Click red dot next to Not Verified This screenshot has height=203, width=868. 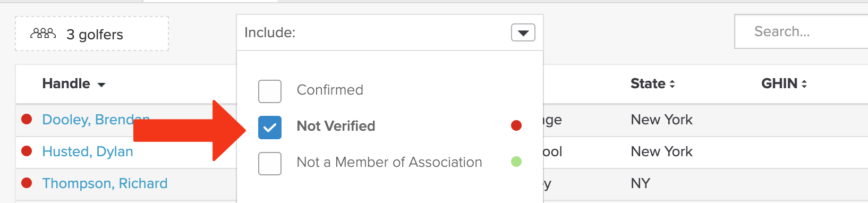coord(516,125)
